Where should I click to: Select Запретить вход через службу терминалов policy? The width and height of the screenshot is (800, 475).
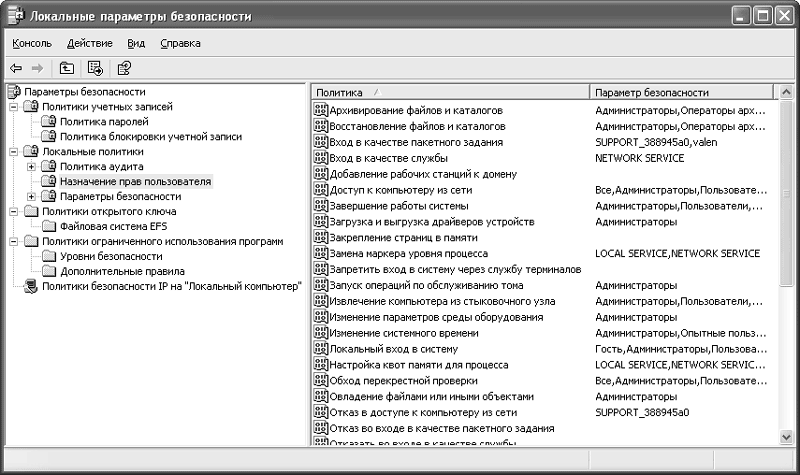(455, 269)
